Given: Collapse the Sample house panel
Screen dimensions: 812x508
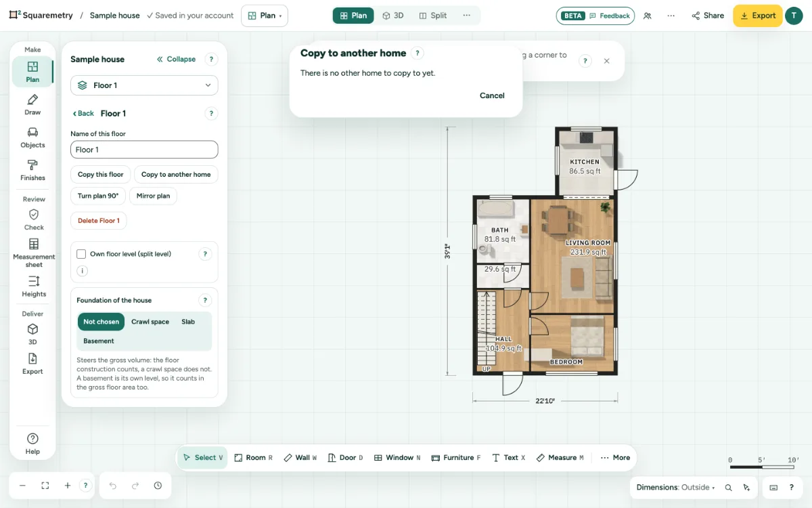Looking at the screenshot, I should [176, 59].
